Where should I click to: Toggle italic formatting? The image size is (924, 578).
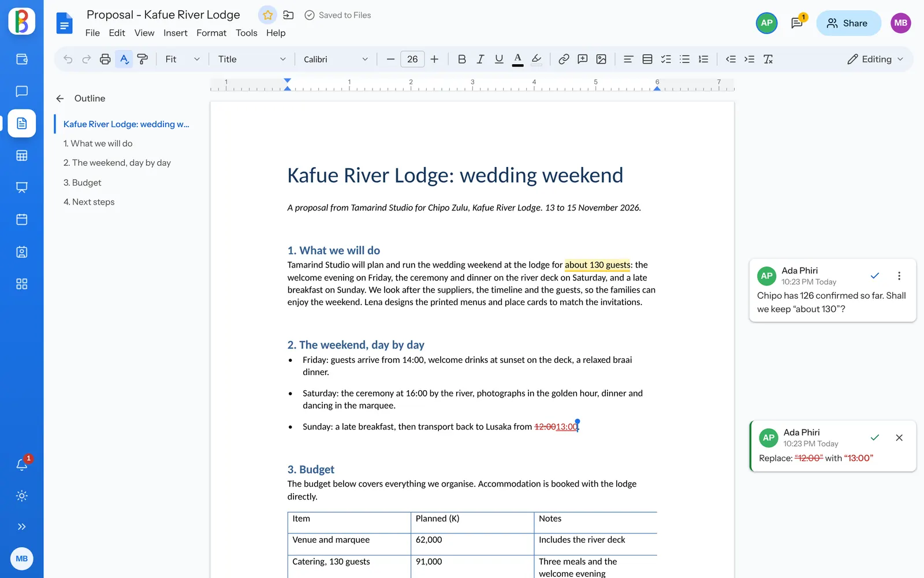tap(480, 59)
